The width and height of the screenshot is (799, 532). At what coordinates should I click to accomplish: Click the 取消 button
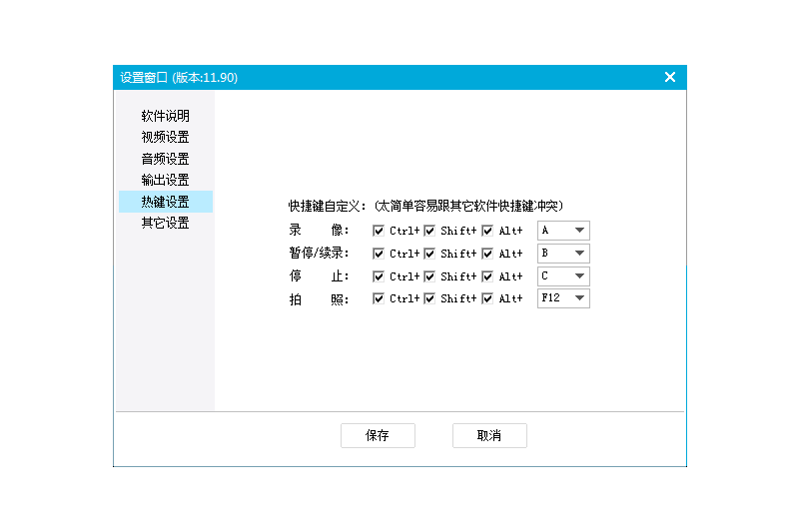pos(489,436)
